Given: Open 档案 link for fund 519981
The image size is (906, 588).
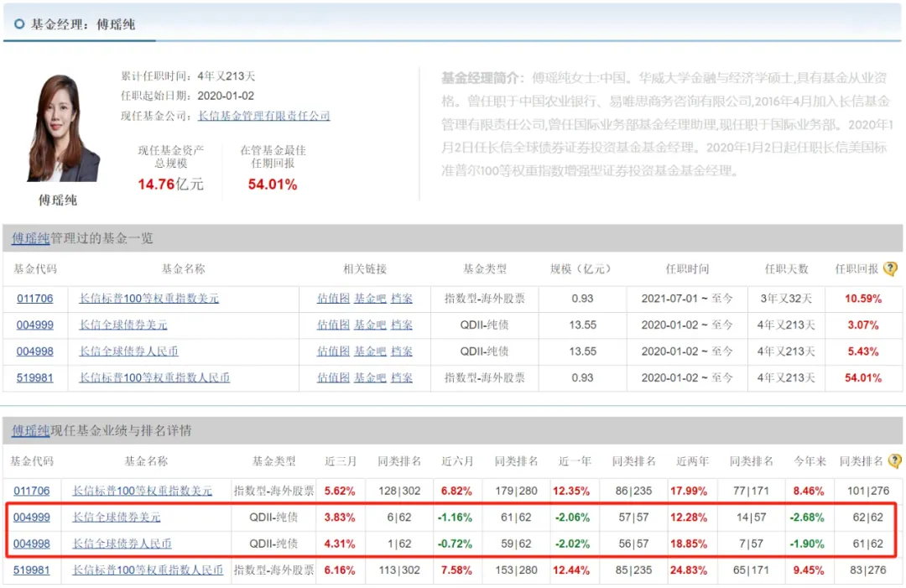Looking at the screenshot, I should [402, 377].
